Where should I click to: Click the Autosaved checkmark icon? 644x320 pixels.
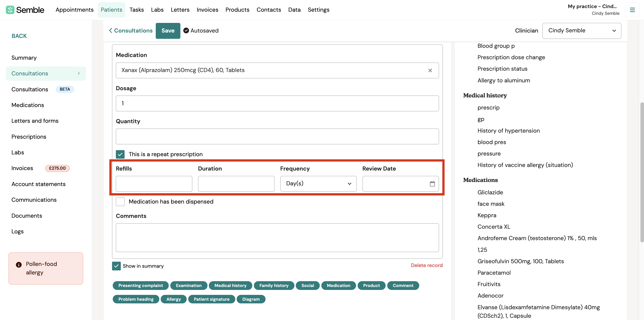pos(186,31)
